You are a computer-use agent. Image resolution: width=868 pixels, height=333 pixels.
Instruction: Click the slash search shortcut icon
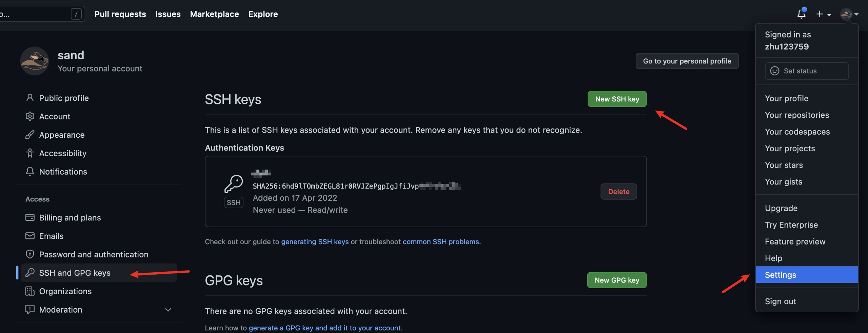[76, 14]
